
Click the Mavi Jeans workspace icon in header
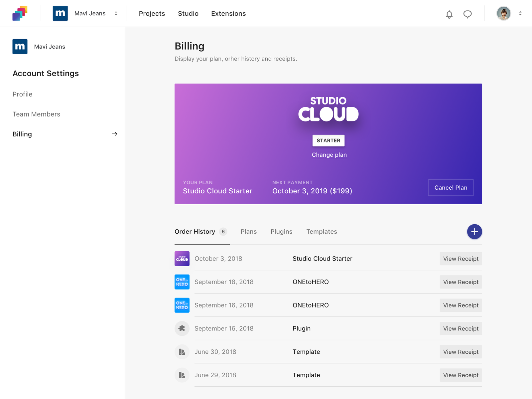[x=60, y=13]
